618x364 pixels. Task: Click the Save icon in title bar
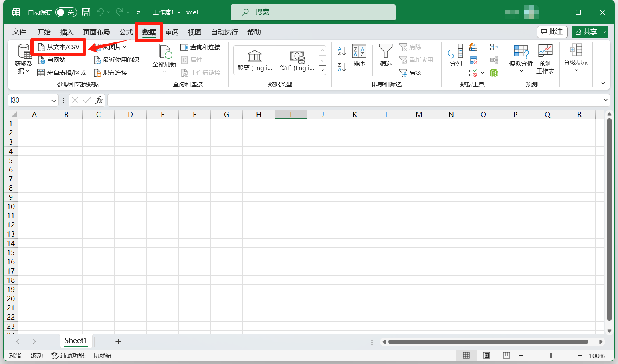[x=86, y=12]
